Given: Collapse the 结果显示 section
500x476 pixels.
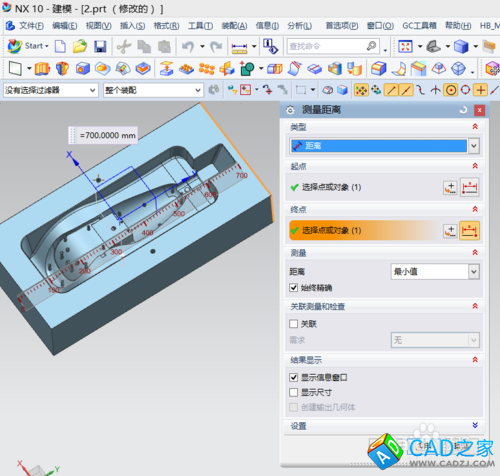Looking at the screenshot, I should coord(475,360).
